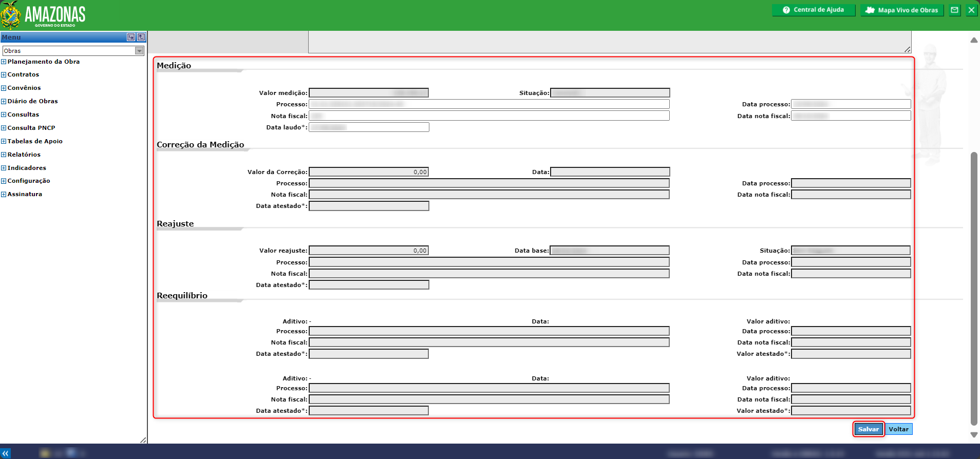This screenshot has height=459, width=980.
Task: Click the Correção Data atestado field
Action: tap(369, 206)
